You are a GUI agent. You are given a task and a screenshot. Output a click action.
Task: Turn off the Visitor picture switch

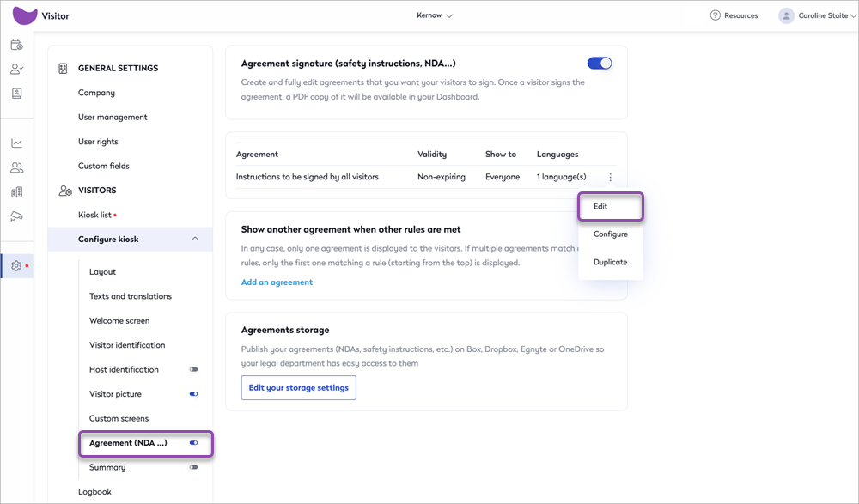click(193, 394)
